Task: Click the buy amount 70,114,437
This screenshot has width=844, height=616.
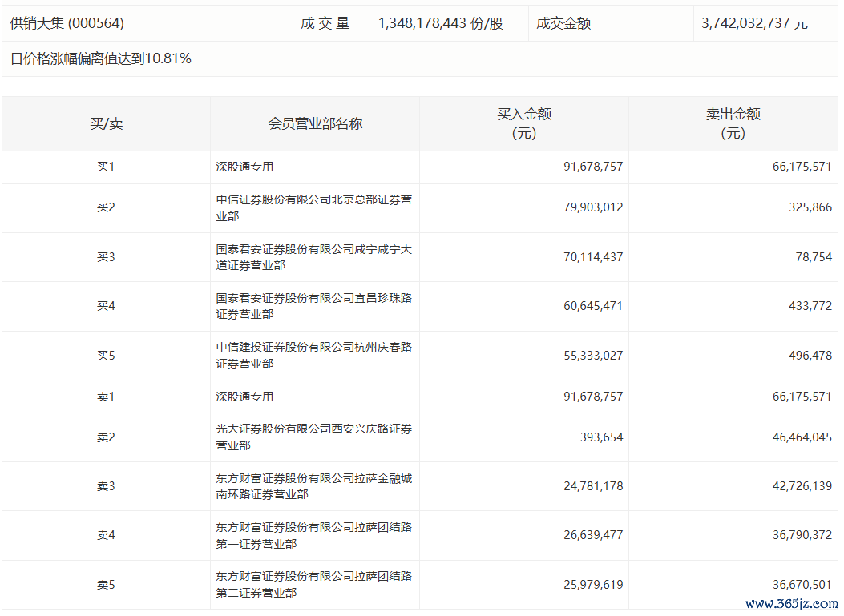Action: click(593, 257)
